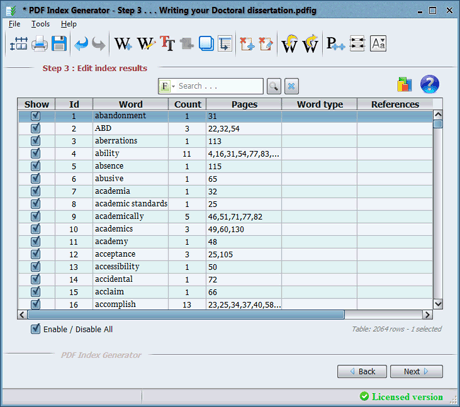Click the table row height toolbar icon
Screen dimensions: 460x407
(18, 44)
